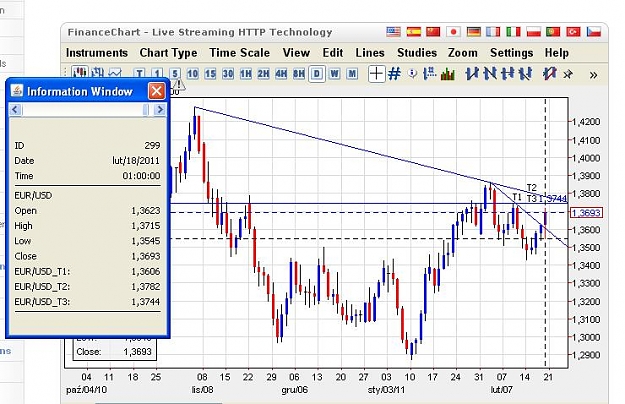Viewport: 625px width, 404px height.
Task: Click the red-blue line delete icon
Action: tap(549, 74)
